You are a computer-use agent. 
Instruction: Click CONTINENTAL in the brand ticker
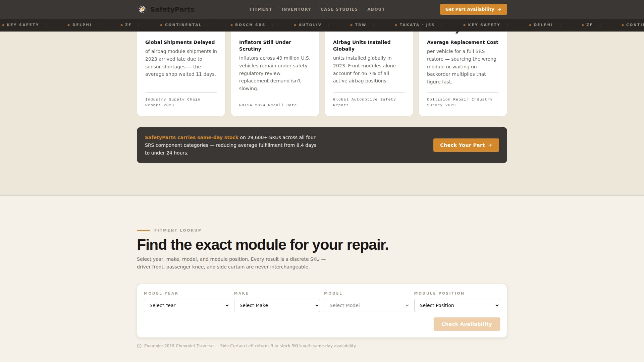coord(183,25)
